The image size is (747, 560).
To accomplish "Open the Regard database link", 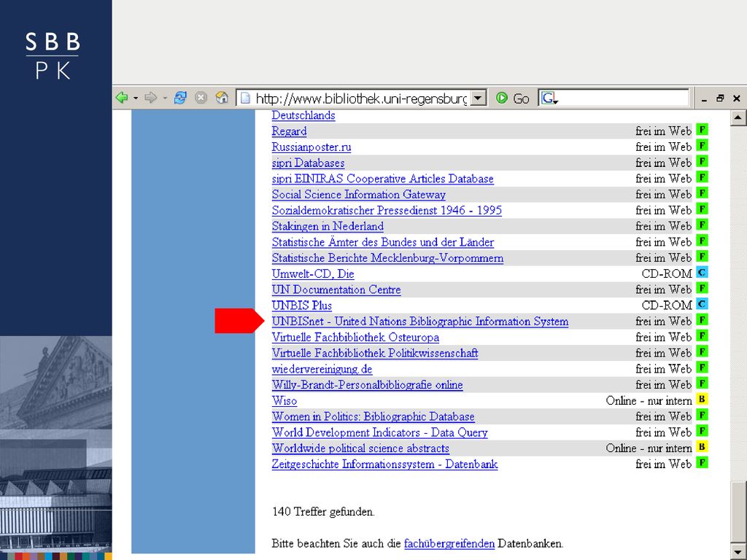I will (x=289, y=131).
